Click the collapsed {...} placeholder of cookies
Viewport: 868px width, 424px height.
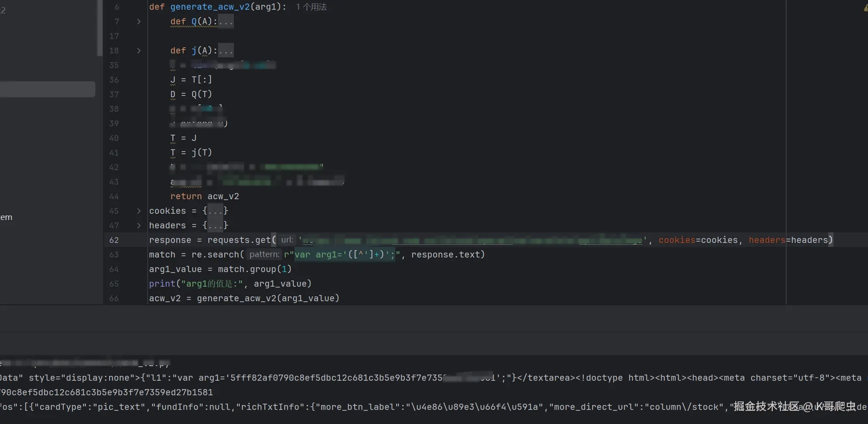coord(215,211)
